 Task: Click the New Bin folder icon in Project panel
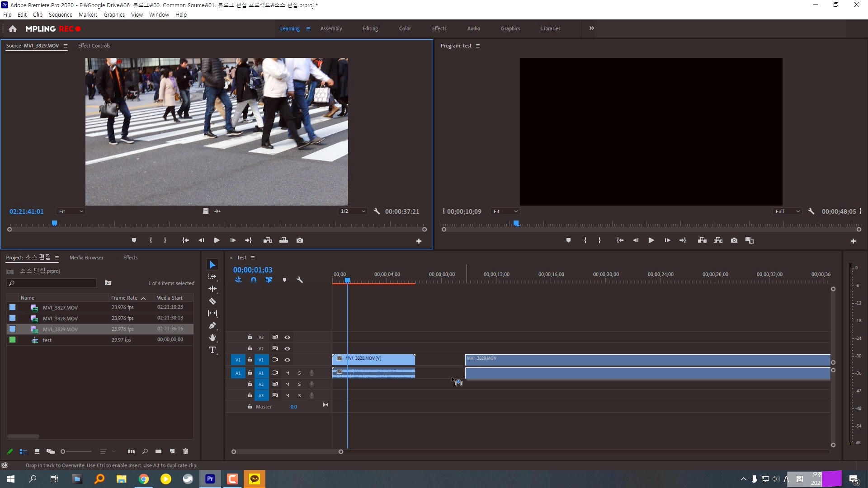(158, 451)
